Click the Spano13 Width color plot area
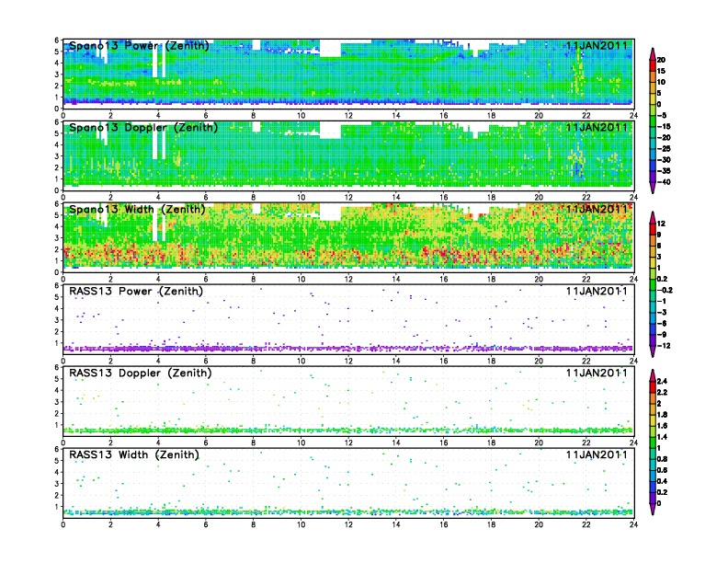The width and height of the screenshot is (728, 563). (348, 238)
